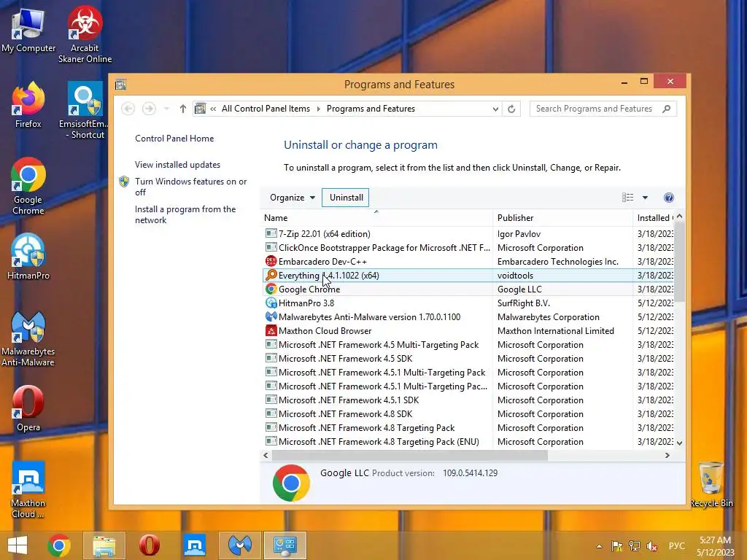Select the ClickOnce Bootstrapper Package entry

click(468, 248)
